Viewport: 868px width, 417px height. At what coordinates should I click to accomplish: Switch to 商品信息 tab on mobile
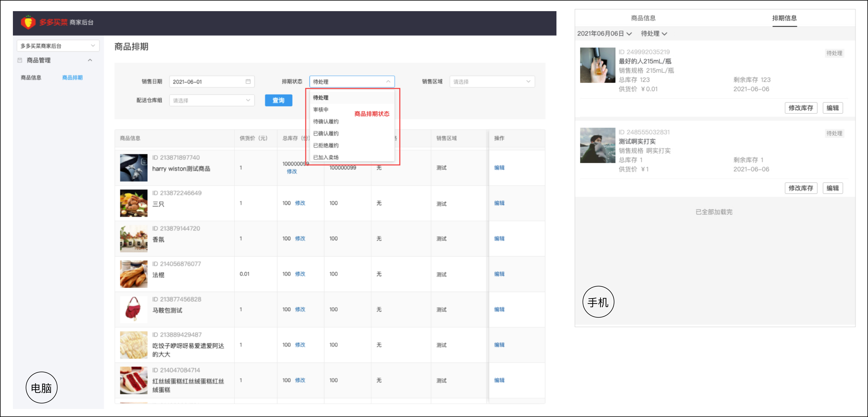point(643,18)
